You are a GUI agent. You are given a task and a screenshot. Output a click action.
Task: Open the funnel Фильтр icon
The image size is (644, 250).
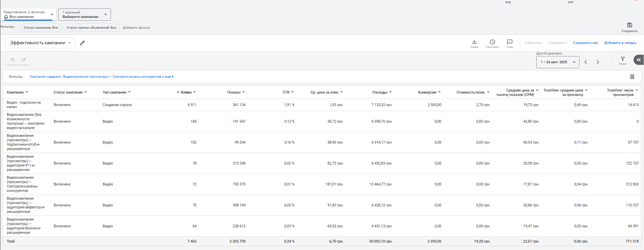point(623,59)
